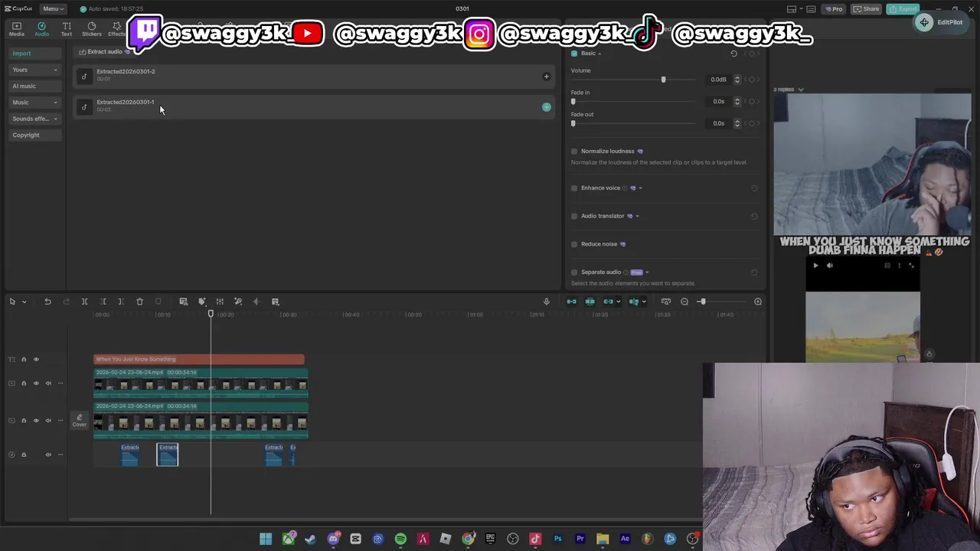Switch to the Audio tab

[41, 29]
